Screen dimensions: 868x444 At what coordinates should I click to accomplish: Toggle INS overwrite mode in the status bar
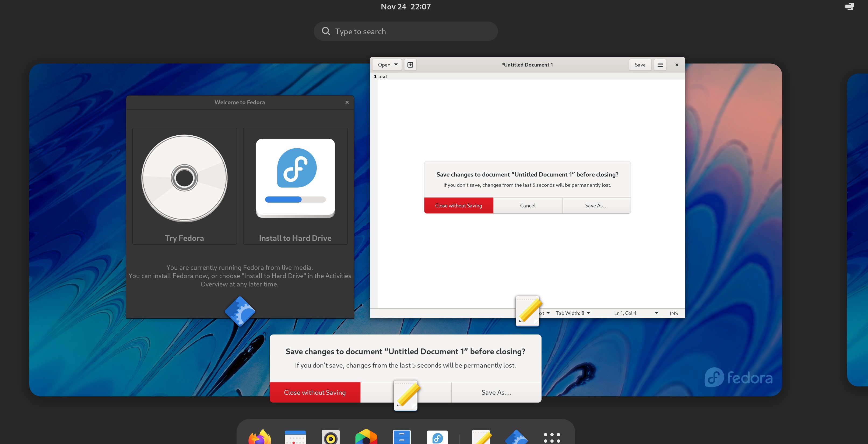[673, 313]
